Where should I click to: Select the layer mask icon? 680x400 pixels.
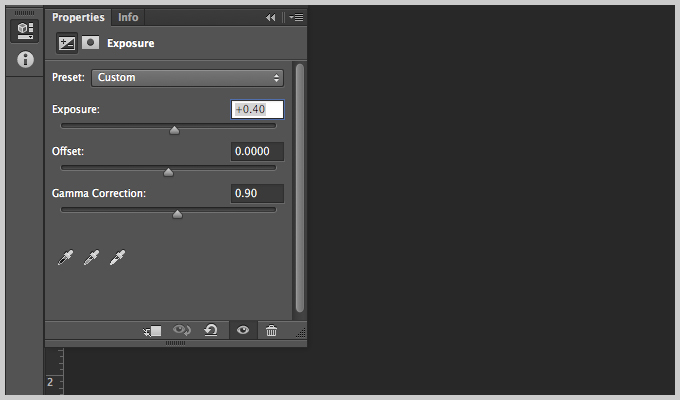(91, 43)
